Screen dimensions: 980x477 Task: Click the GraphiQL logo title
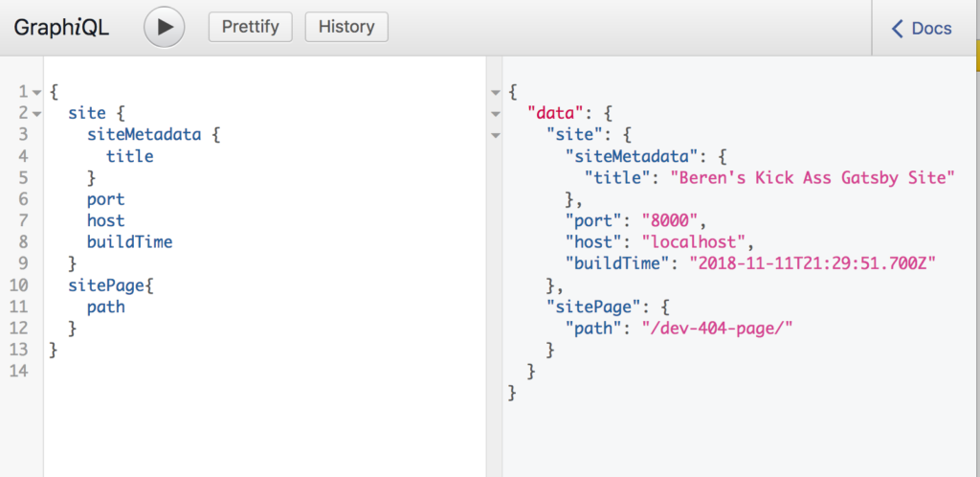61,28
